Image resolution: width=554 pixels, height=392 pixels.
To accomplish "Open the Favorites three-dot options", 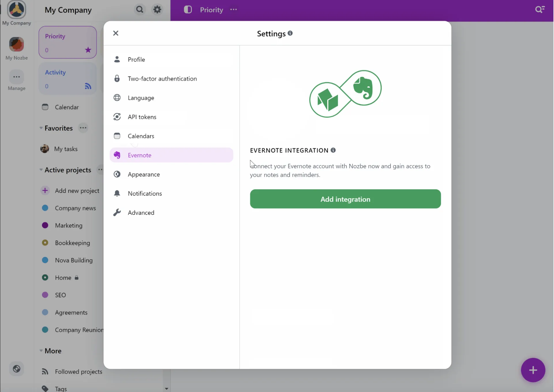I will [83, 128].
